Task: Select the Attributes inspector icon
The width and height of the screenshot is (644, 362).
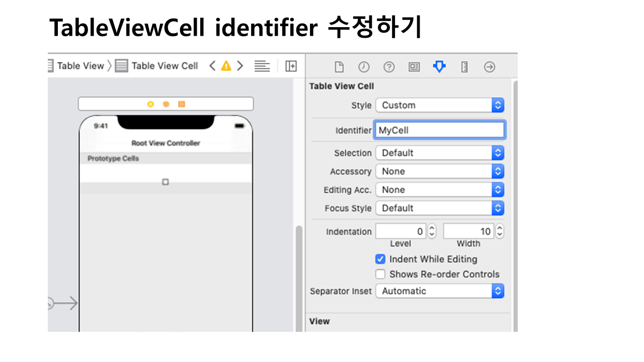Action: click(439, 67)
